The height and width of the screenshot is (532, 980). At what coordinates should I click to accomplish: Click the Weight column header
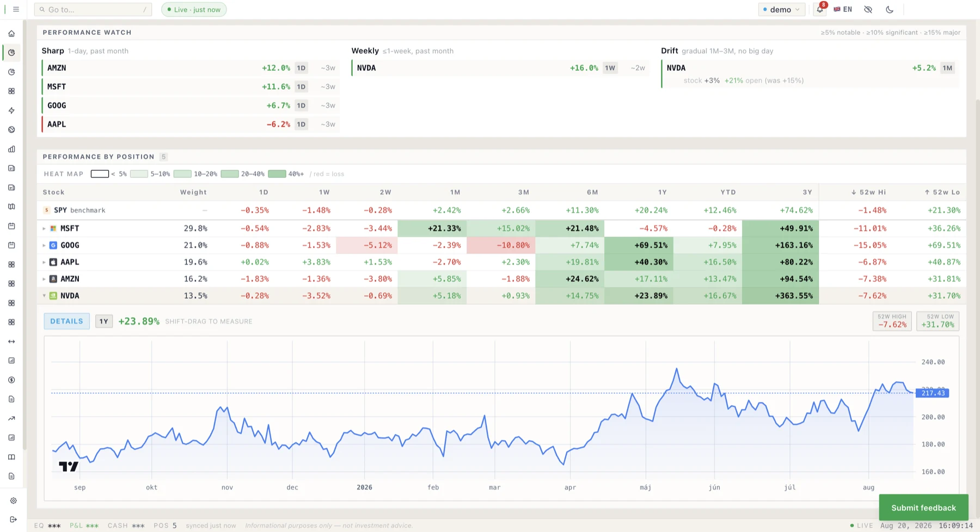[193, 192]
